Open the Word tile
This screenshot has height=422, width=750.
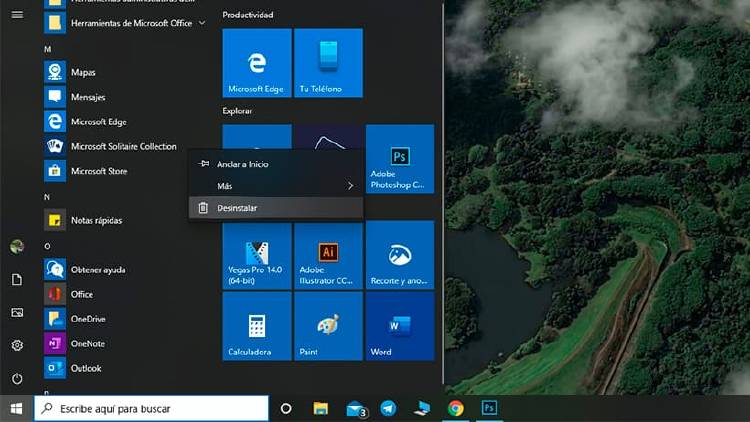pyautogui.click(x=399, y=327)
